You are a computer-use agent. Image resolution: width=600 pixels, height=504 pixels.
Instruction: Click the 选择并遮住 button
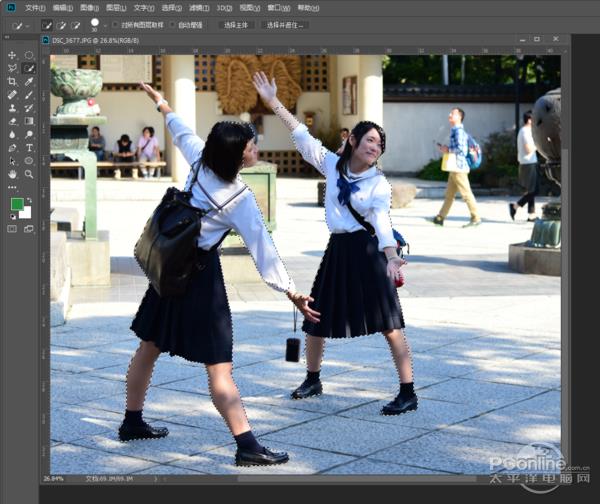point(285,24)
